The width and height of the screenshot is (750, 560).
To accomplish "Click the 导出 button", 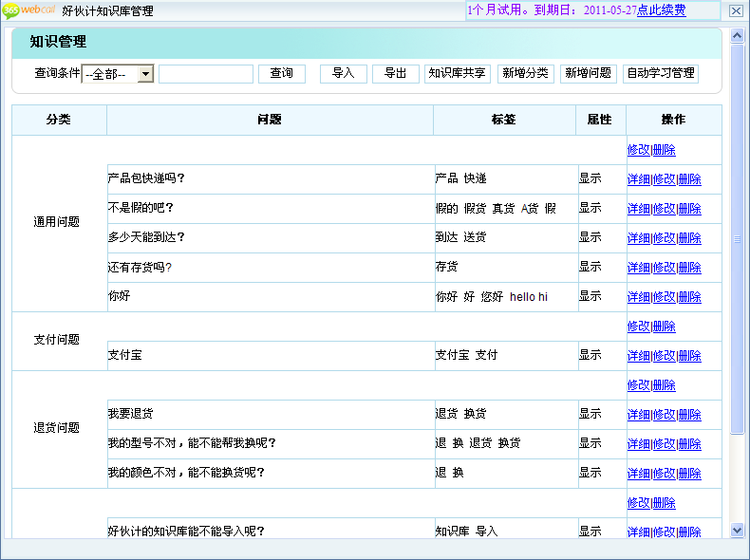I will point(396,74).
